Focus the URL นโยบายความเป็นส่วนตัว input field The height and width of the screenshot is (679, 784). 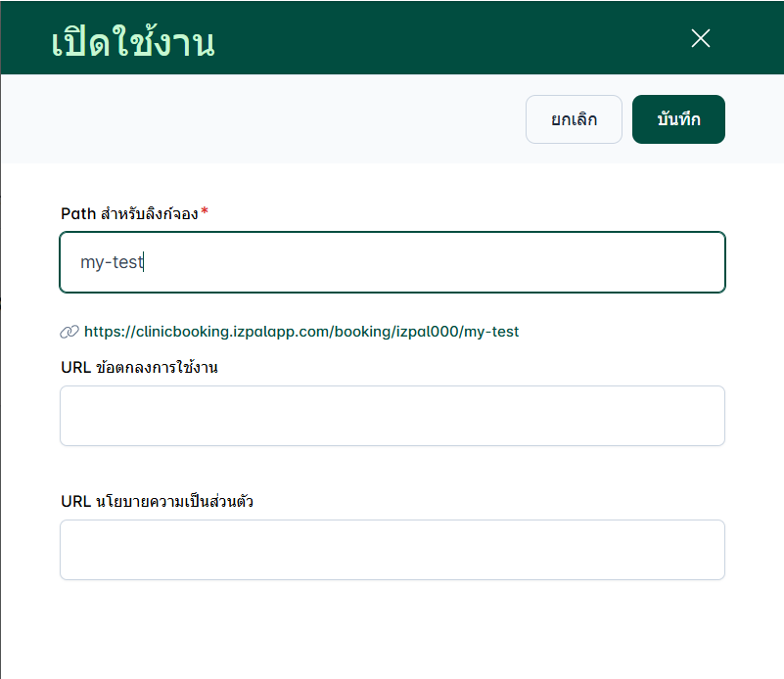point(392,550)
